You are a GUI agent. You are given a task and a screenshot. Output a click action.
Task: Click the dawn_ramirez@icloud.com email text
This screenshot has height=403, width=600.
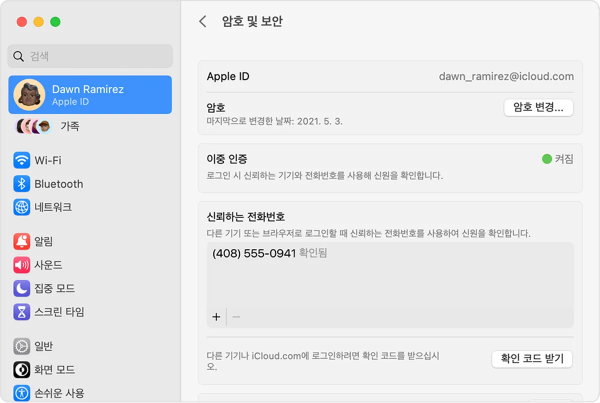(x=506, y=76)
